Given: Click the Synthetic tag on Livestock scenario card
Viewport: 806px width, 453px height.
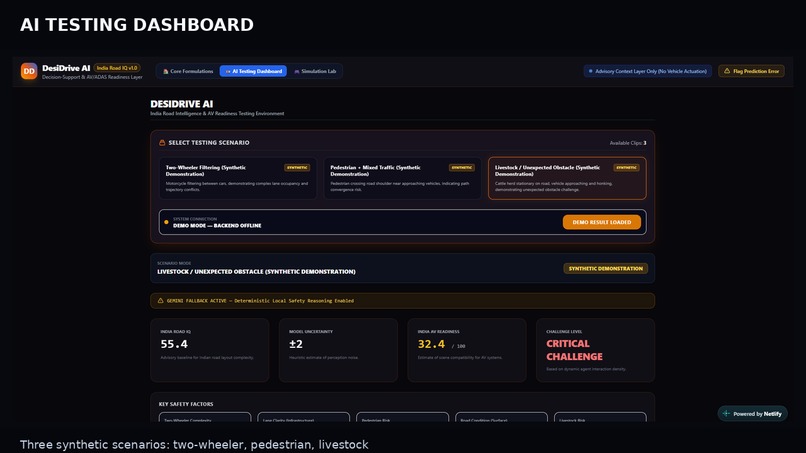Looking at the screenshot, I should point(626,168).
